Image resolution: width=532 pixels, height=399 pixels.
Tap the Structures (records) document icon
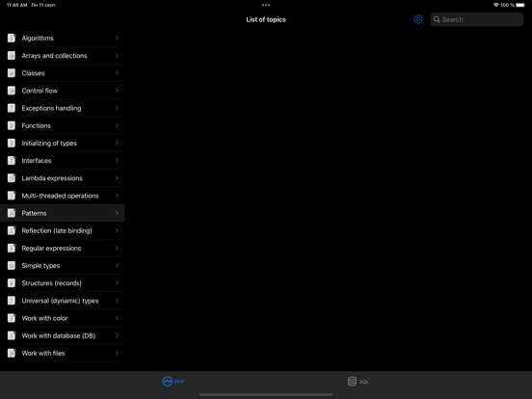pyautogui.click(x=12, y=283)
